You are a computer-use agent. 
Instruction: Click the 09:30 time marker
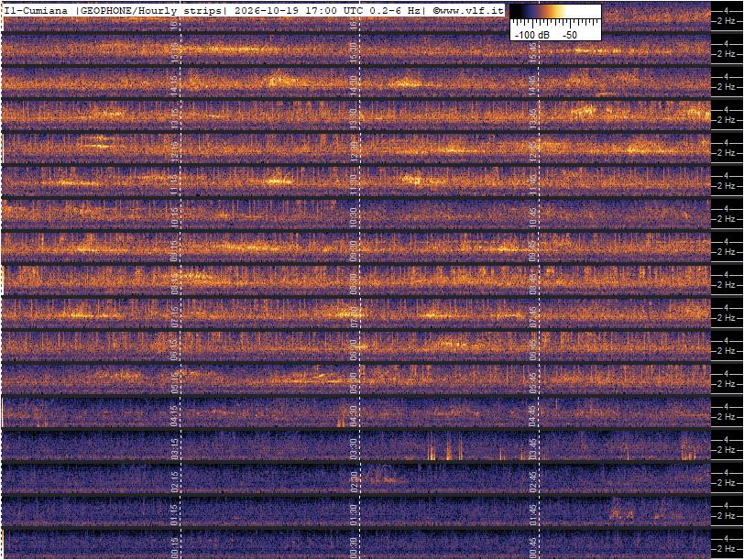[354, 249]
